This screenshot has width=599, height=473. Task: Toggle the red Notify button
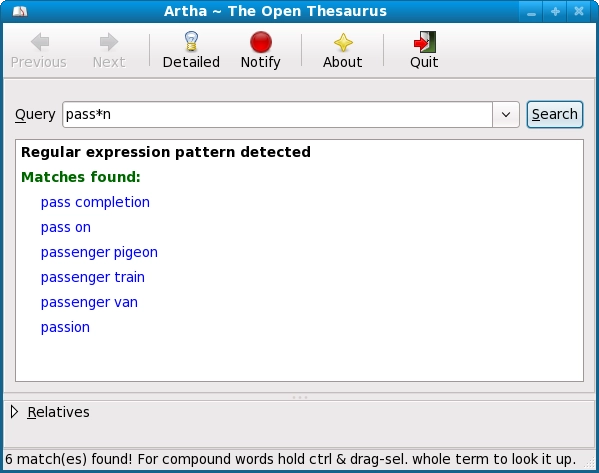click(261, 42)
